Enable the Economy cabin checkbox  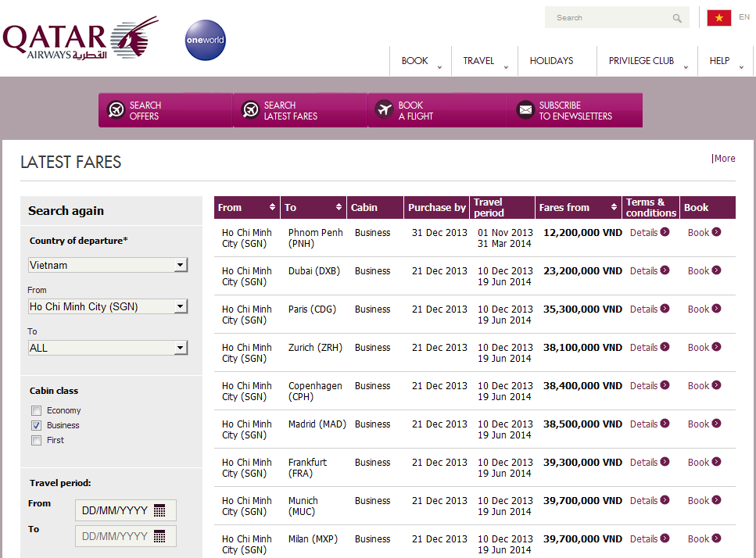click(36, 411)
